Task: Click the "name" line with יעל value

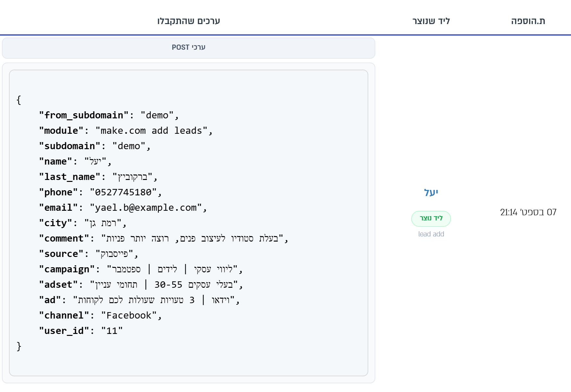Action: [x=75, y=161]
